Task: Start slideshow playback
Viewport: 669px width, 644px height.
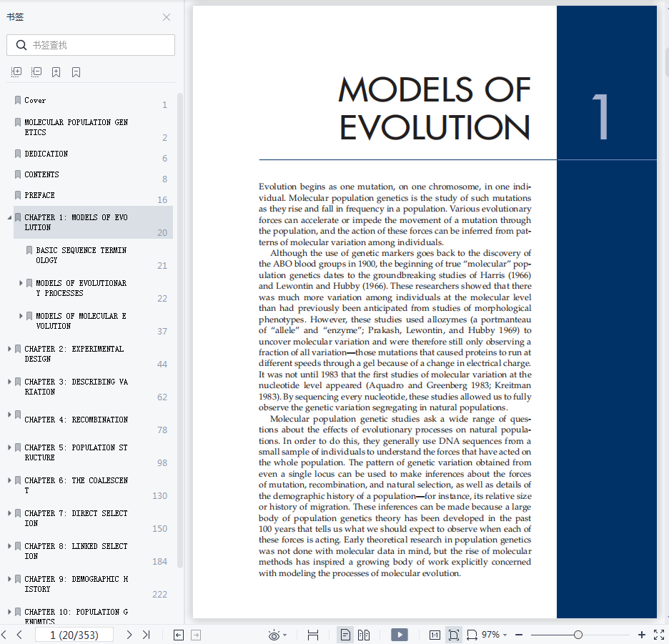Action: pyautogui.click(x=400, y=635)
